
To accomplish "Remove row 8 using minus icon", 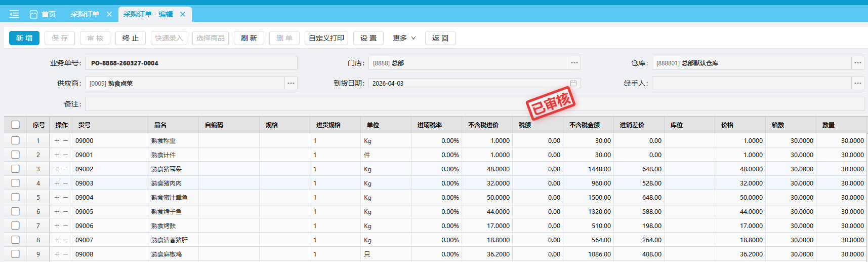I will pos(66,240).
